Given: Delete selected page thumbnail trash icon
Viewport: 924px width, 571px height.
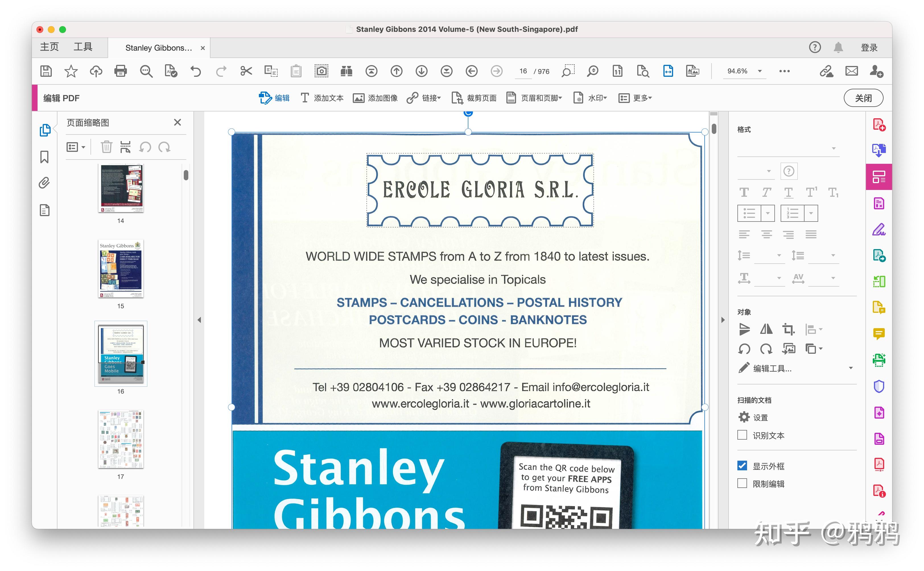Looking at the screenshot, I should (x=106, y=147).
